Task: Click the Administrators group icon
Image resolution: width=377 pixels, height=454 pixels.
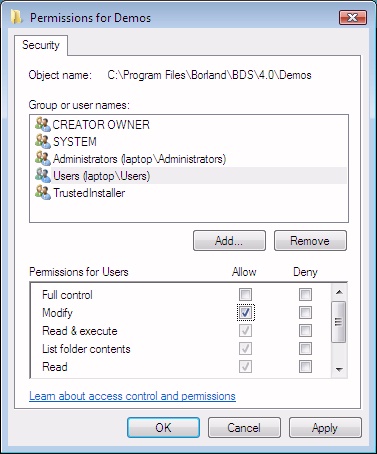Action: tap(43, 158)
